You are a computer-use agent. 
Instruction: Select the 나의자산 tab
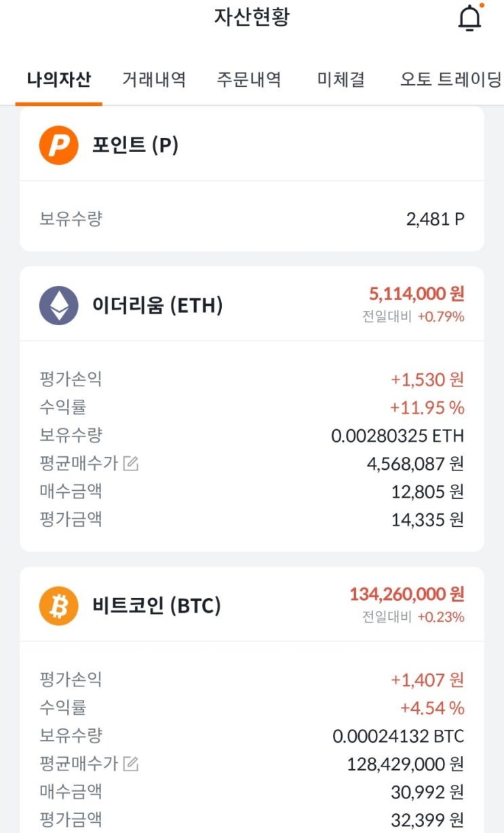click(x=59, y=79)
